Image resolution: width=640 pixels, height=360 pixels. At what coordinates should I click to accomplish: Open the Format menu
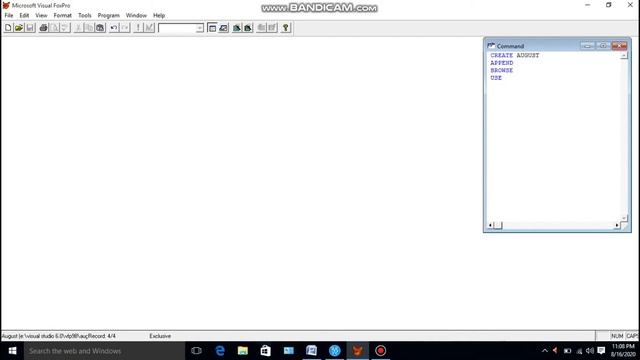point(62,16)
